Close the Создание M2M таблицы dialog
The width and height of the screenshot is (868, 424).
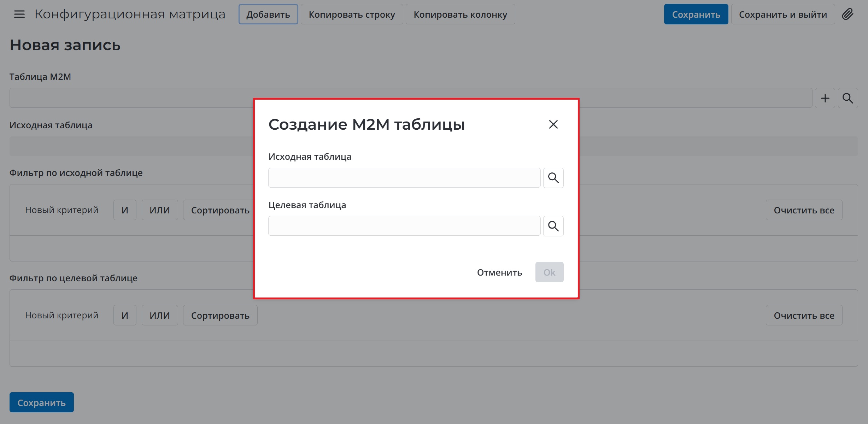pyautogui.click(x=553, y=124)
